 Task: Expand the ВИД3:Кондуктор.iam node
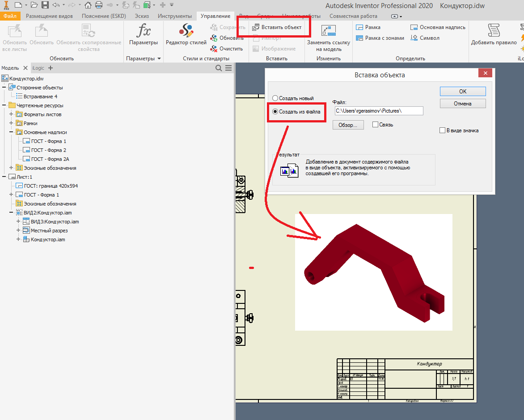[x=18, y=221]
